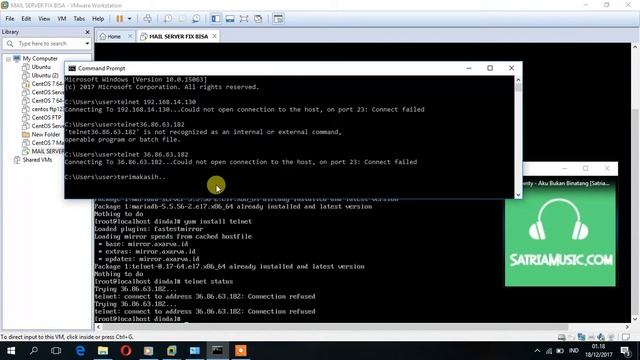Click the sound card device status icon
The height and width of the screenshot is (360, 640).
(x=601, y=337)
